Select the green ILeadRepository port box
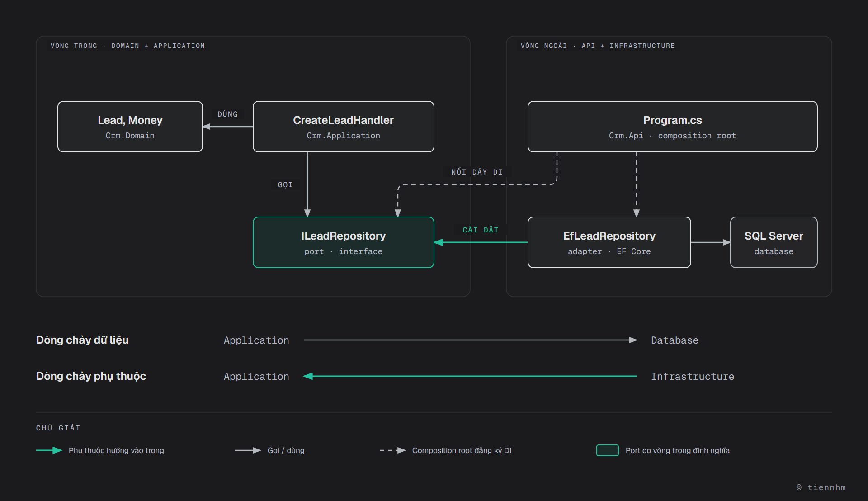Screen dimensions: 868x501 tap(344, 242)
